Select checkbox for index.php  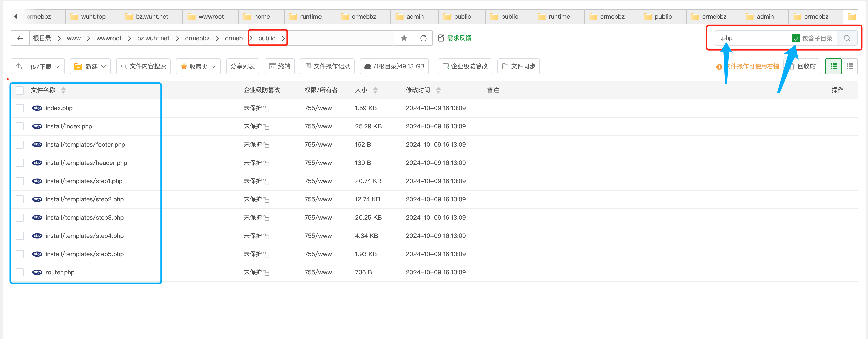tap(20, 108)
